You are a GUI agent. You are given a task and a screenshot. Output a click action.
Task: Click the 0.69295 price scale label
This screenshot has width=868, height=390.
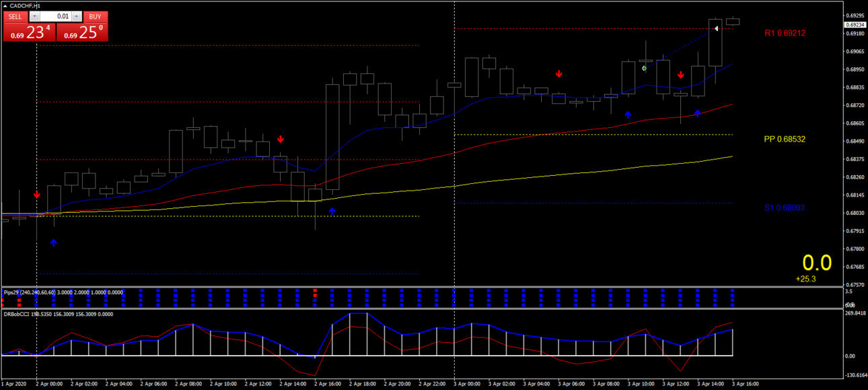[x=856, y=15]
